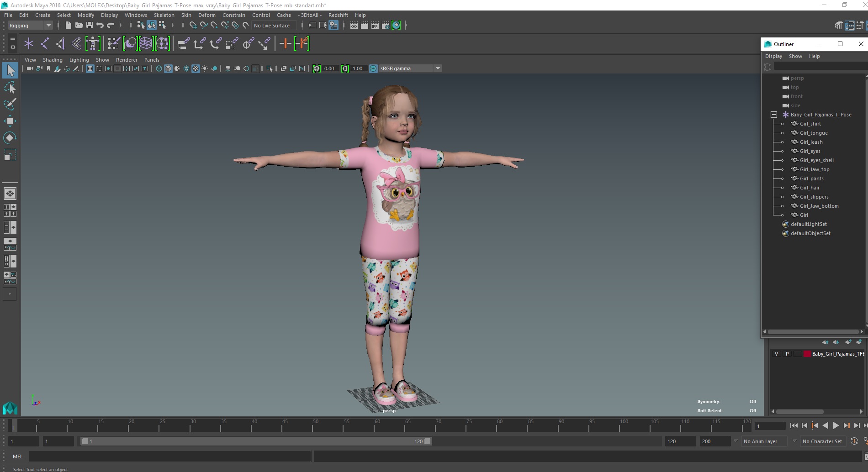Go to start of playback range
868x472 pixels.
(x=794, y=425)
